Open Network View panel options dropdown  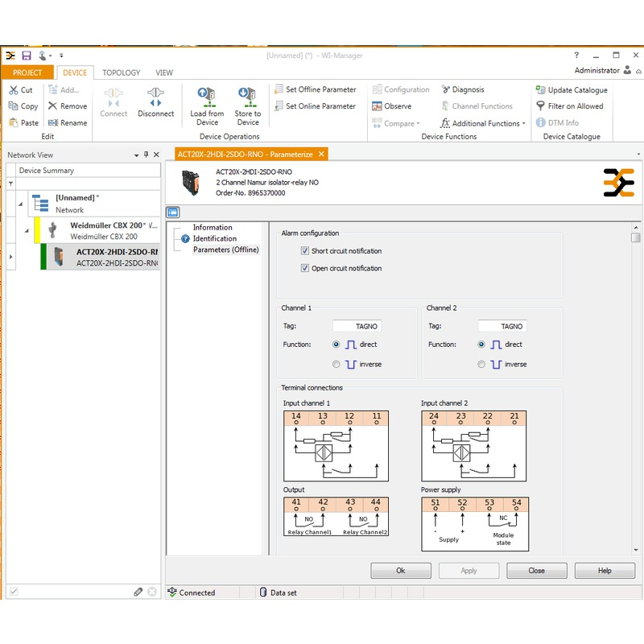[136, 155]
